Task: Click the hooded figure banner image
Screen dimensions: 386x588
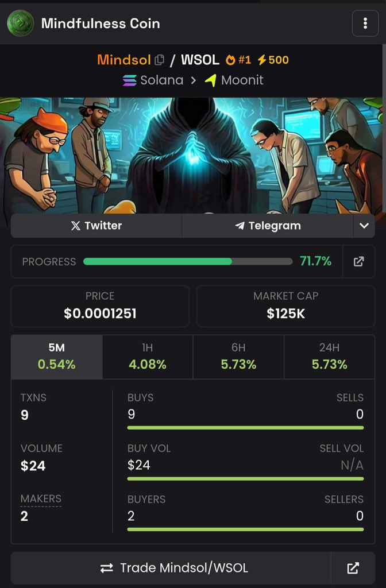Action: [193, 156]
